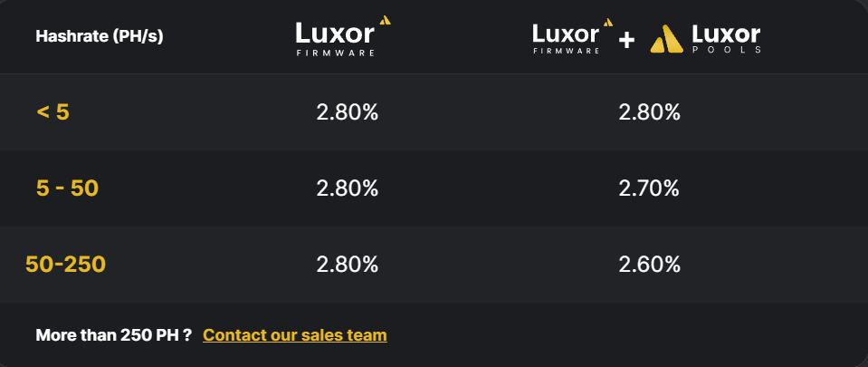Click the small yellow triangle above Luxor Firmware

[385, 21]
